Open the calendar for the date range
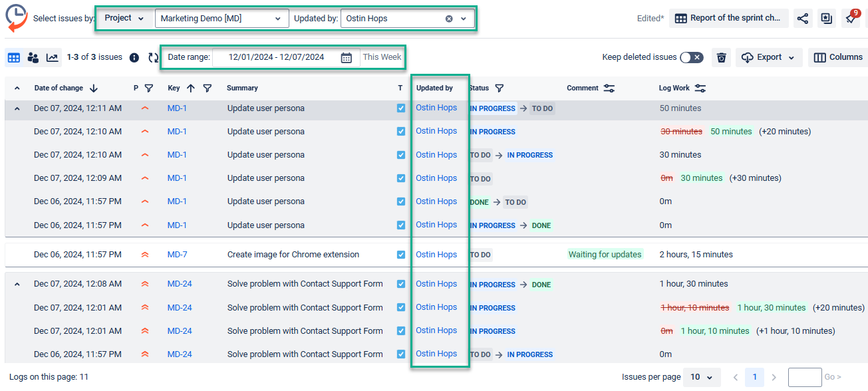Screen dimensions: 868x391 click(x=347, y=58)
